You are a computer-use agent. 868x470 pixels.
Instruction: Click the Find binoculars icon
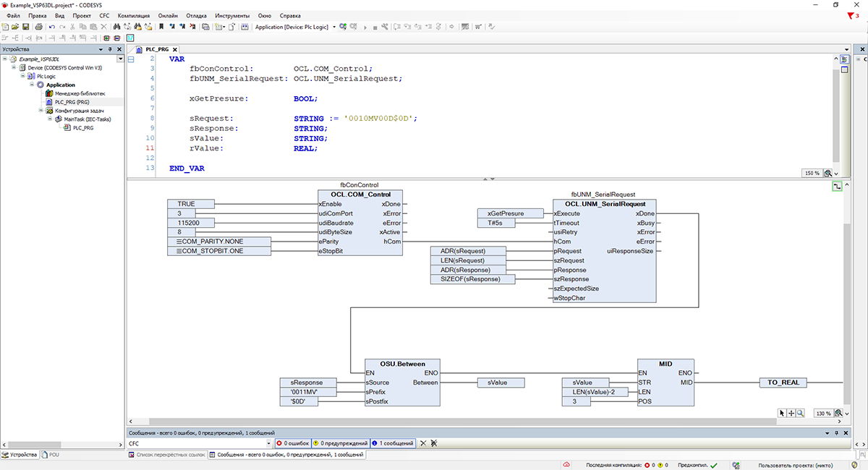116,27
